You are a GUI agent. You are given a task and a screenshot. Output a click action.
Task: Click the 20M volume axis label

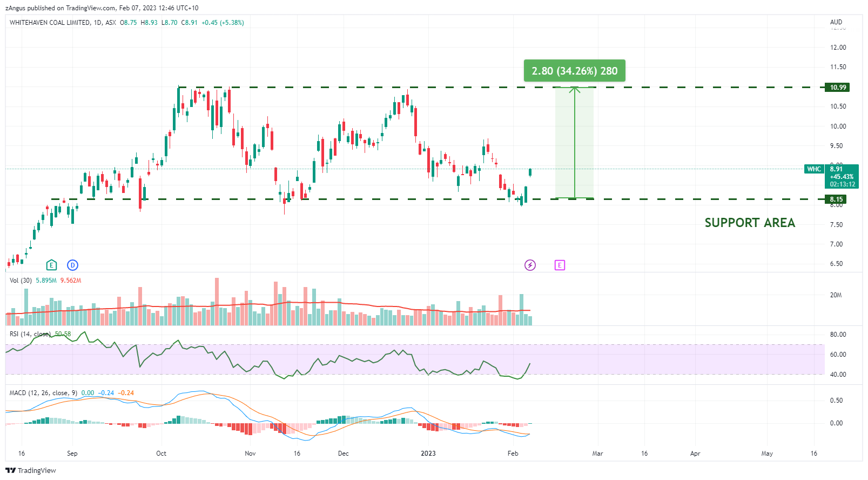click(x=836, y=295)
